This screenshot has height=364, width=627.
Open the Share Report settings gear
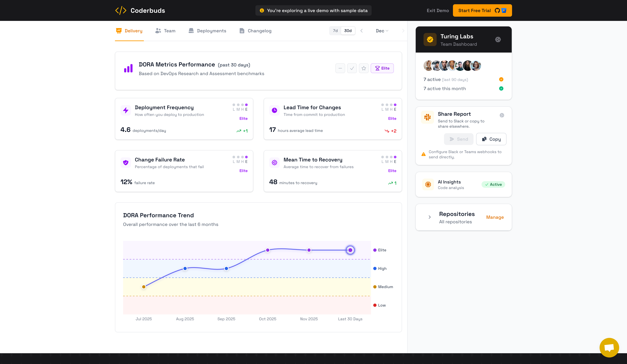502,115
